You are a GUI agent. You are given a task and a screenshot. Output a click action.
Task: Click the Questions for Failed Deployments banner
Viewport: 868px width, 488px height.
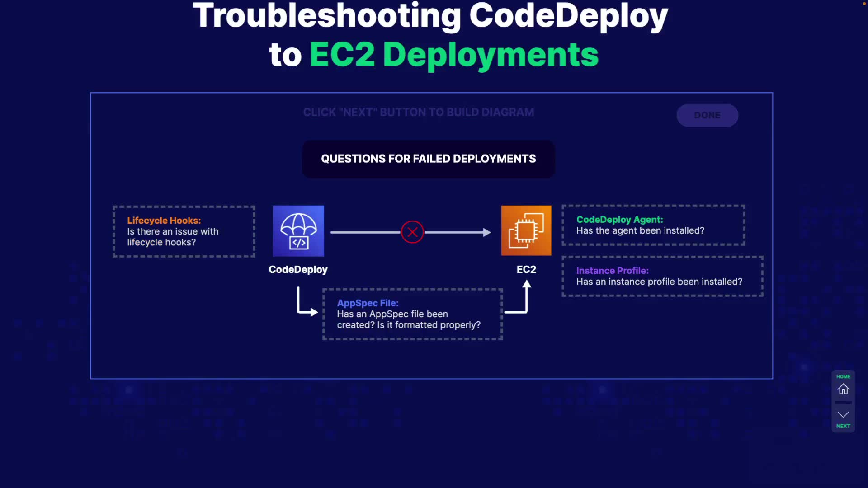[x=428, y=159]
